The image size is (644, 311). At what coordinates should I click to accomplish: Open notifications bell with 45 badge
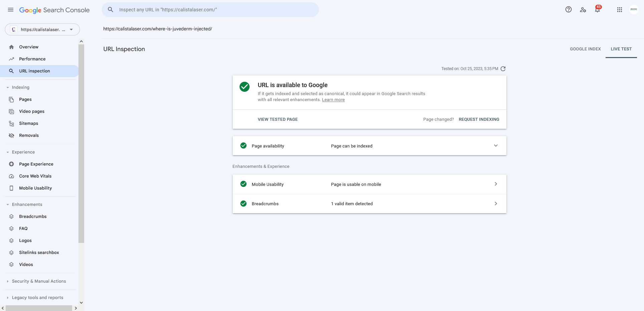(x=598, y=9)
